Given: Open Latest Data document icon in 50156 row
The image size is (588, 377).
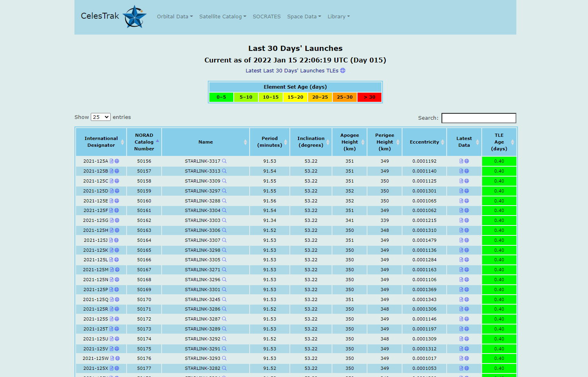Looking at the screenshot, I should tap(461, 161).
